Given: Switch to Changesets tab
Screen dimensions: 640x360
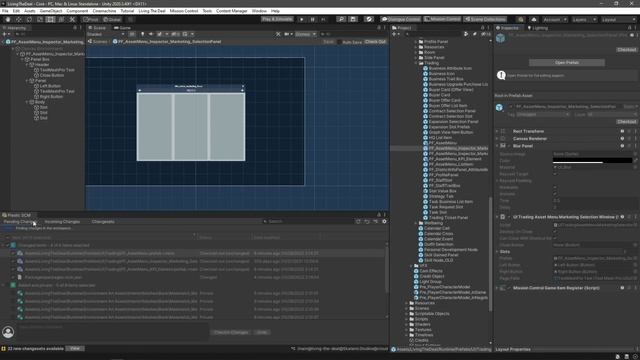Looking at the screenshot, I should (x=103, y=222).
